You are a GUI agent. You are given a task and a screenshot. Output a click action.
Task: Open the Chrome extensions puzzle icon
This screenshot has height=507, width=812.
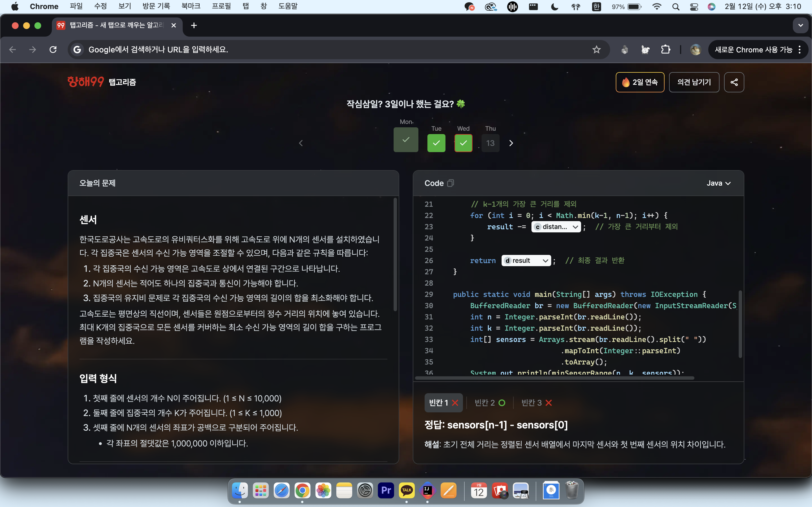(666, 50)
